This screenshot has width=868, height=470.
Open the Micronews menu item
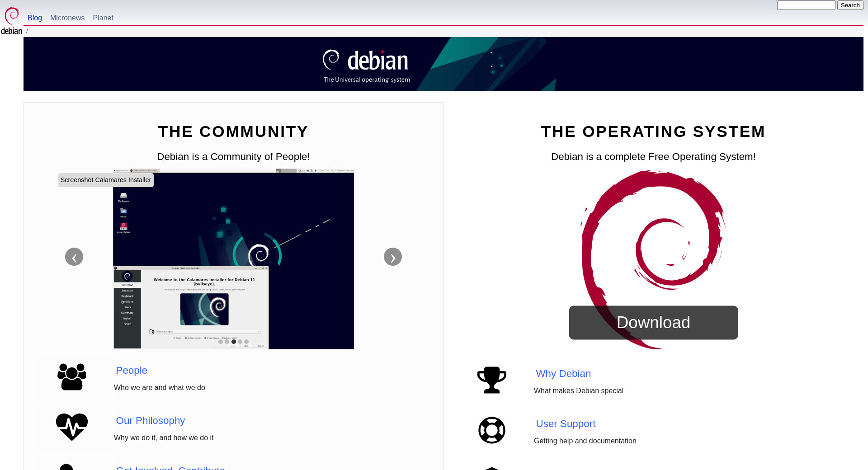click(x=67, y=18)
